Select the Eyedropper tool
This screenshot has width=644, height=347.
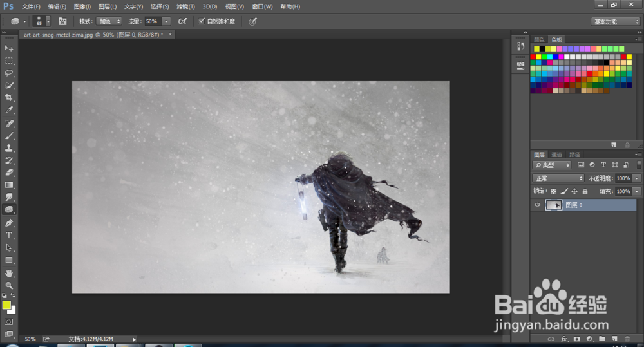[8, 110]
